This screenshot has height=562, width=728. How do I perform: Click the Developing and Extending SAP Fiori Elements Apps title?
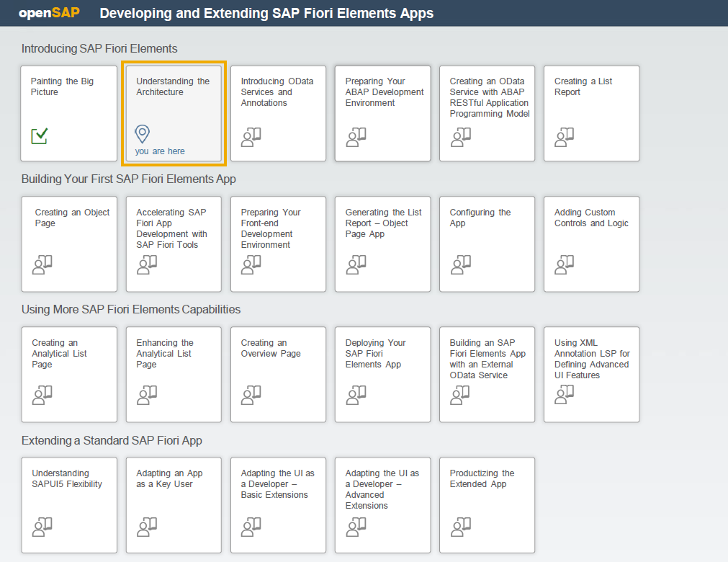point(266,13)
